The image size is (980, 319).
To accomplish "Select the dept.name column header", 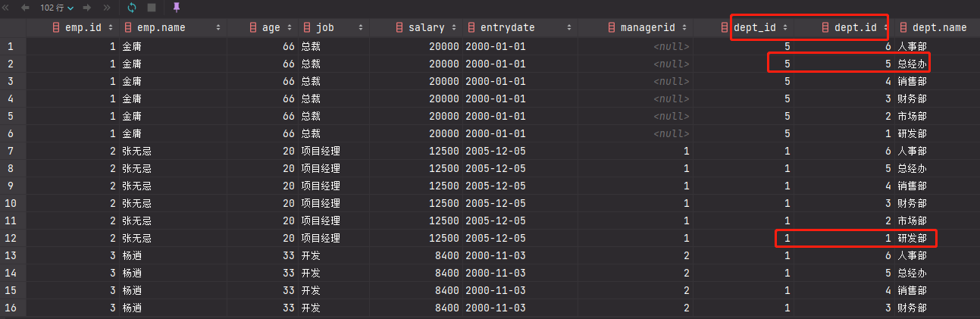I will (937, 28).
